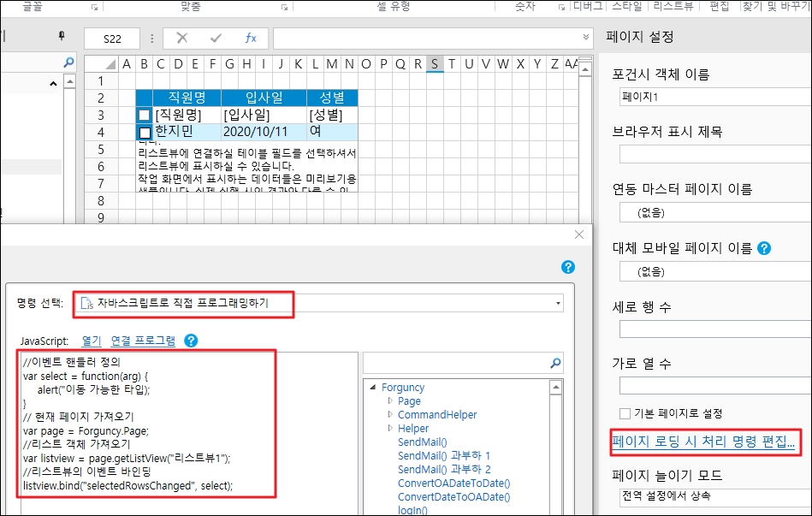Tick the checkbox beside 한지민
The width and height of the screenshot is (812, 516).
coord(145,133)
